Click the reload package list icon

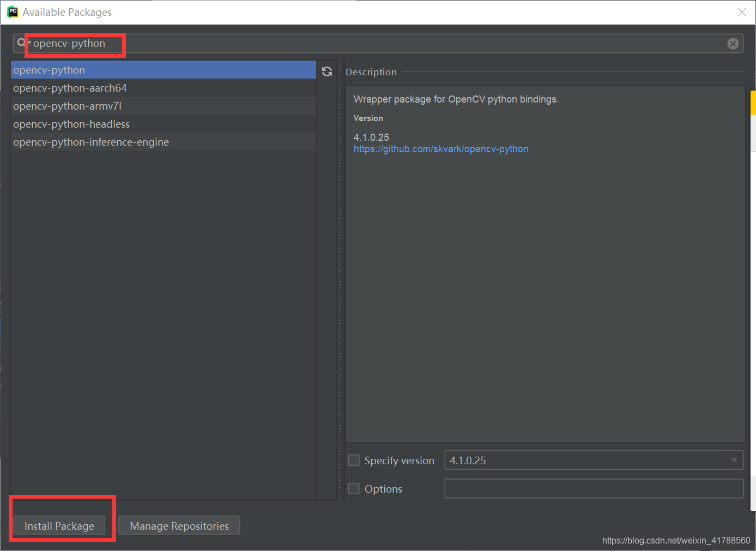click(327, 71)
